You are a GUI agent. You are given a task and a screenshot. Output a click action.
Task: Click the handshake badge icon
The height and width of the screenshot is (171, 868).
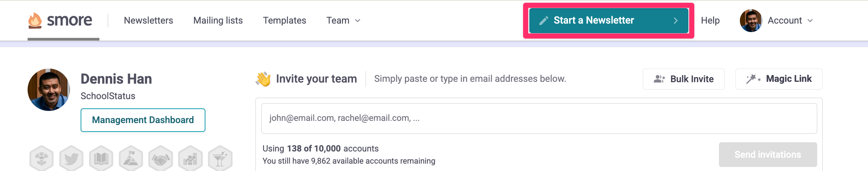[x=160, y=158]
